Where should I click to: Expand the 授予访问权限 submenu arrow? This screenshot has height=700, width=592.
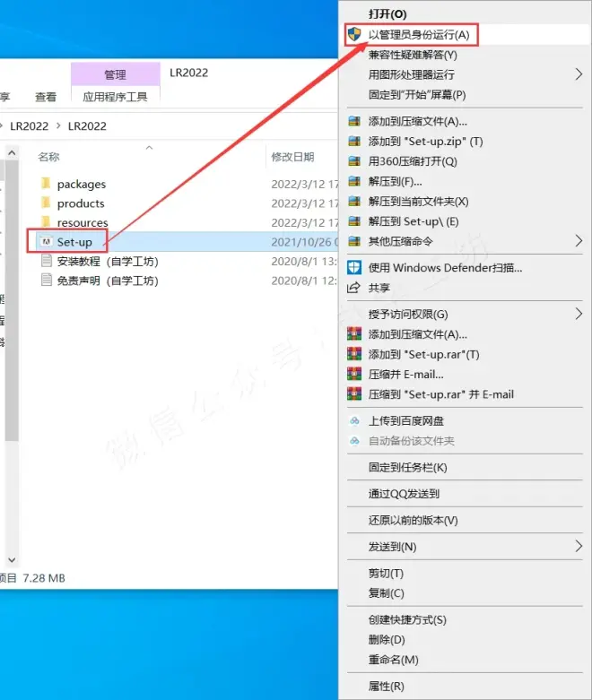(579, 314)
